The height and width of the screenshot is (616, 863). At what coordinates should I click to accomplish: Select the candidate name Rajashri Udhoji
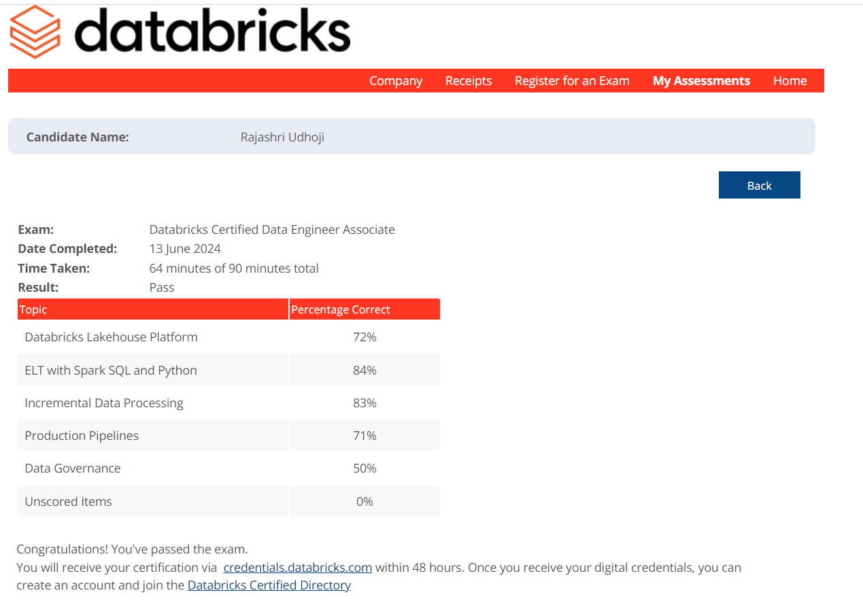click(x=282, y=137)
